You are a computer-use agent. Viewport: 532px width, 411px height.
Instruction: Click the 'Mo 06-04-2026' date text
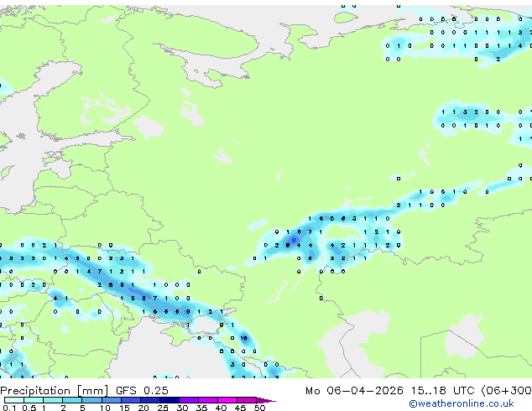click(354, 391)
